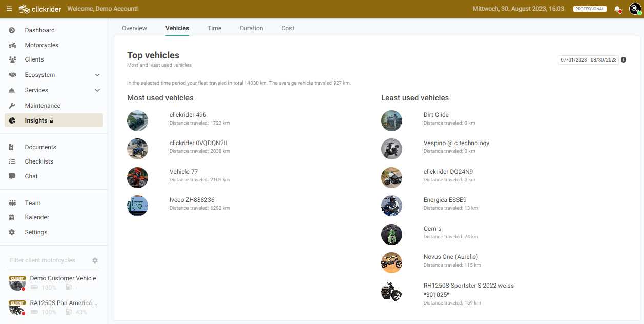Open the notifications bell

pyautogui.click(x=617, y=9)
